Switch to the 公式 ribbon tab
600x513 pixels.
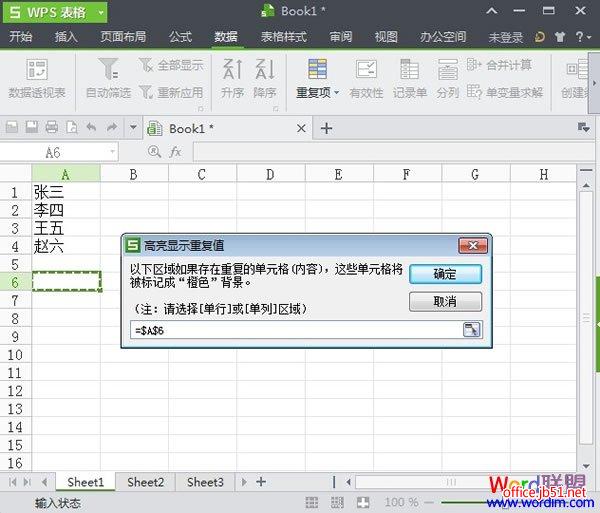point(180,37)
